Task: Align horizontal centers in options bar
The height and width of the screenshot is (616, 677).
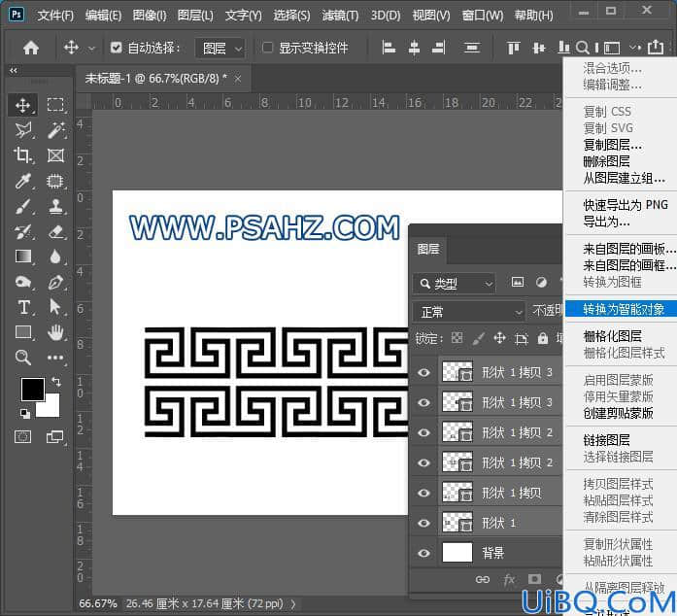Action: (414, 48)
